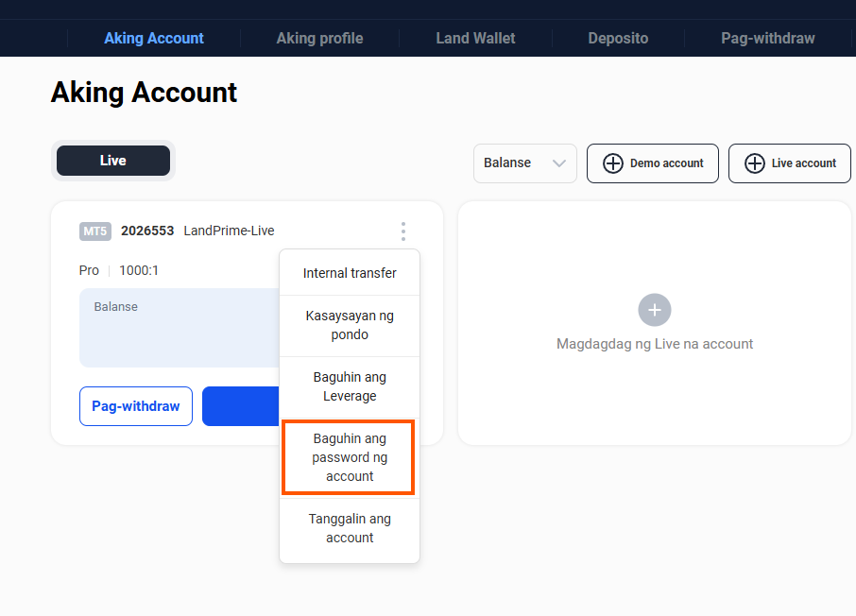Screen dimensions: 856x616
Task: Open the three-dot menu on account 2026553
Action: pos(403,231)
